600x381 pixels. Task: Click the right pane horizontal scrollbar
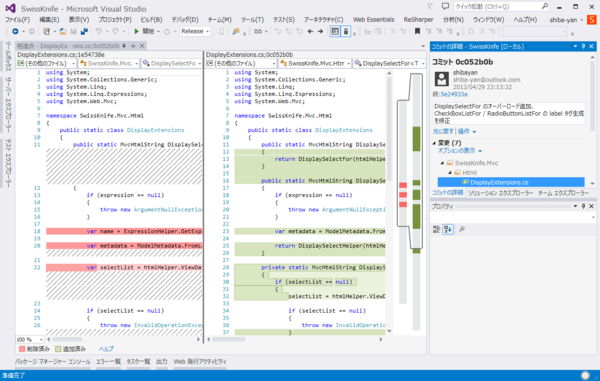pos(295,339)
